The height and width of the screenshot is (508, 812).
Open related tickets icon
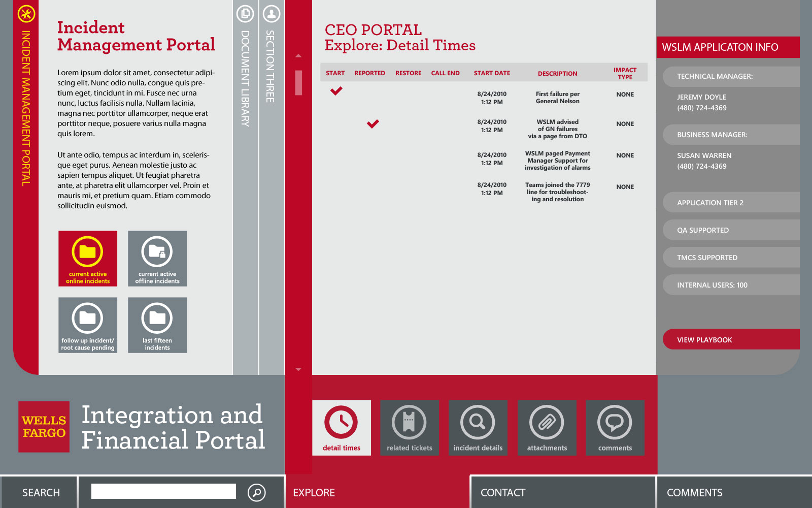[x=410, y=428]
